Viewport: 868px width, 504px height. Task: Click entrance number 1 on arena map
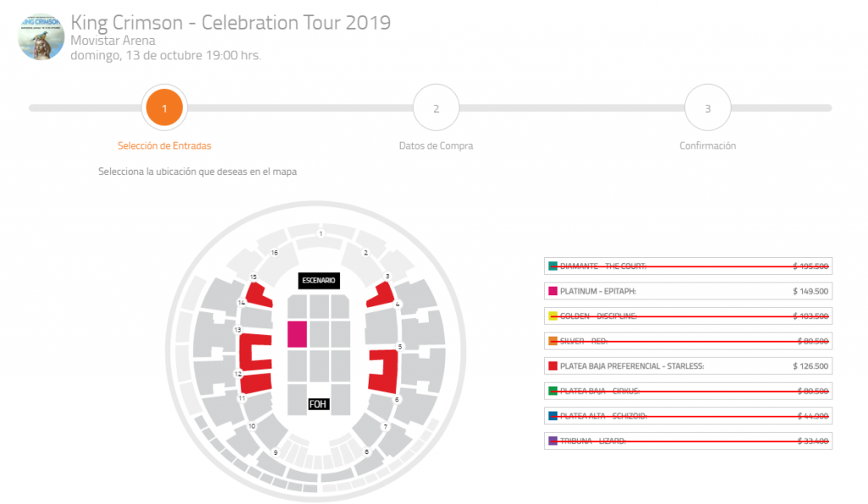320,232
